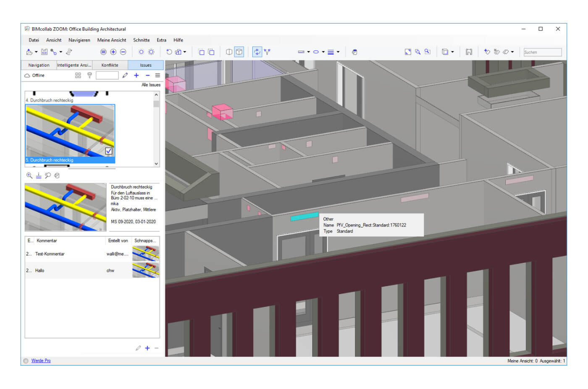The width and height of the screenshot is (588, 389).
Task: Expand the open file dropdown arrow
Action: (x=36, y=52)
